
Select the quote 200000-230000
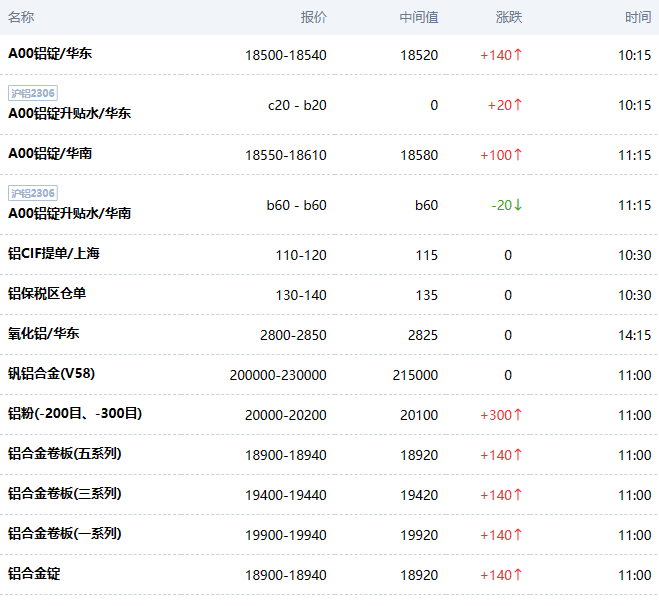point(278,375)
